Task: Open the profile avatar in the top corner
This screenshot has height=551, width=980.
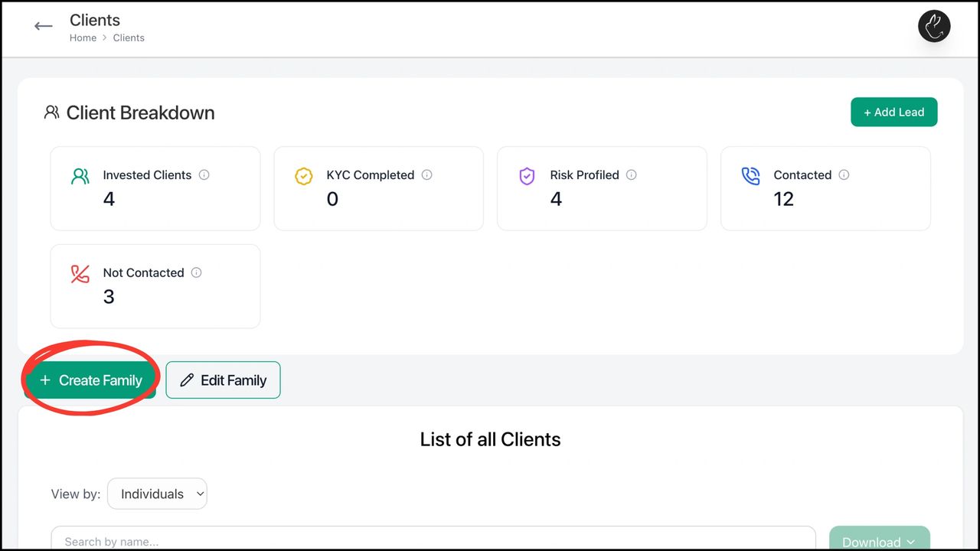Action: click(934, 26)
